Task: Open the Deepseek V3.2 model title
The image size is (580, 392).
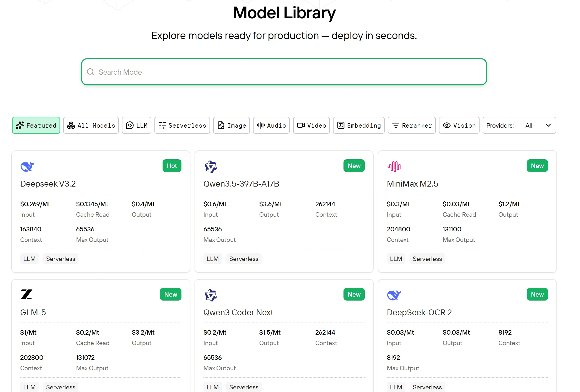Action: 48,184
